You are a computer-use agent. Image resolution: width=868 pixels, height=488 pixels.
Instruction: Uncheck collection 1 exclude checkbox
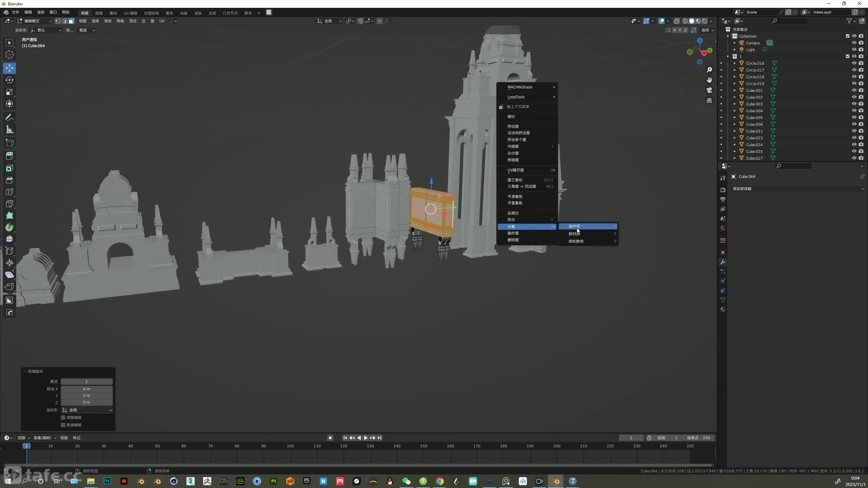click(x=847, y=56)
